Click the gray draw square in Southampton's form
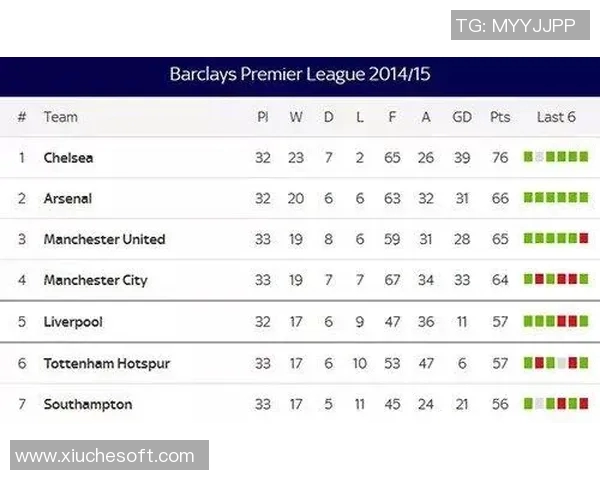The height and width of the screenshot is (480, 600). (x=540, y=404)
